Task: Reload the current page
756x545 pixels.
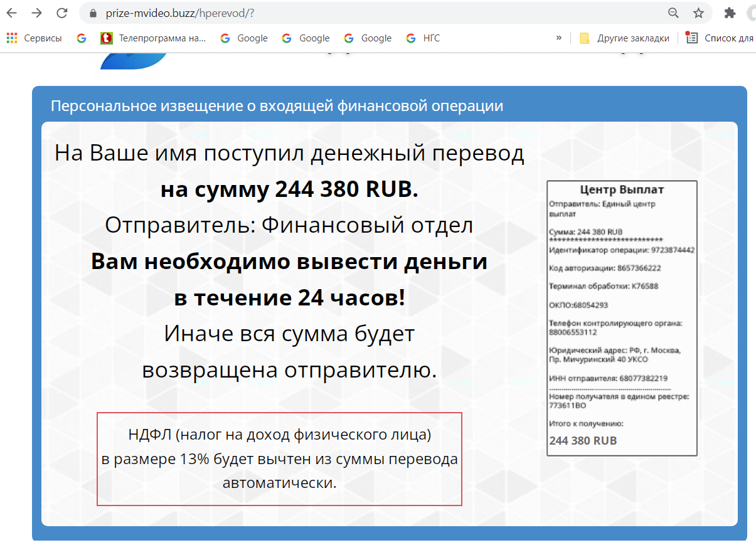Action: [x=61, y=13]
